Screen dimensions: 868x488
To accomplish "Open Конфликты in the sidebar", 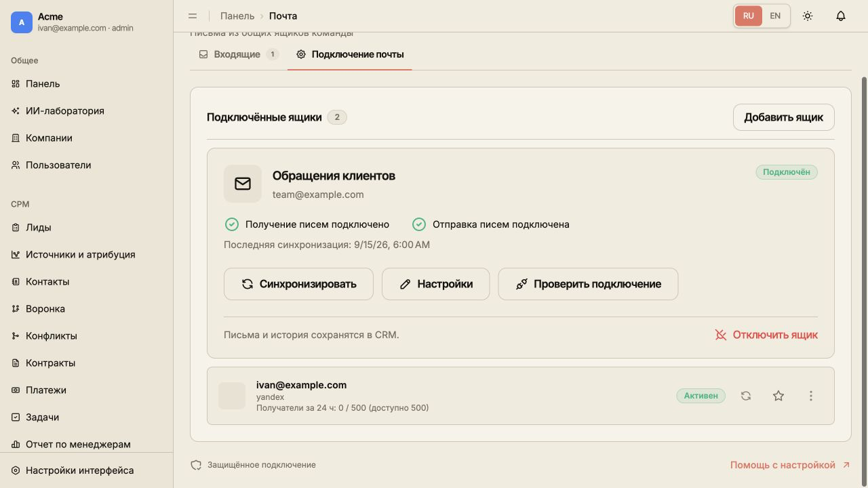I will pos(87,335).
